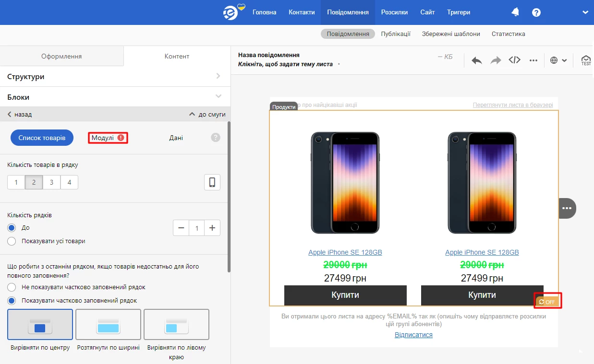Set 4 products per row
594x364 pixels.
coord(69,182)
